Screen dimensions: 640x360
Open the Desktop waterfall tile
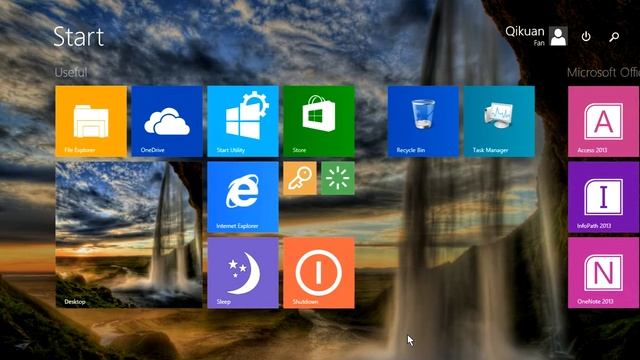129,235
